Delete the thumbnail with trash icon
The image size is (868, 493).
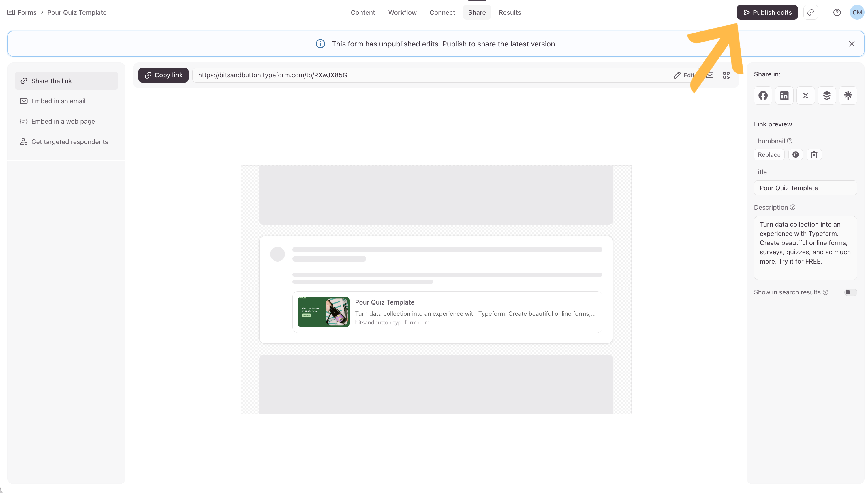coord(814,155)
